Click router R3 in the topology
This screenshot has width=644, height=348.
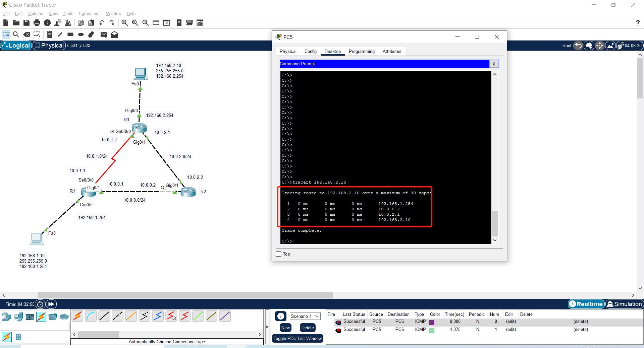(x=139, y=128)
